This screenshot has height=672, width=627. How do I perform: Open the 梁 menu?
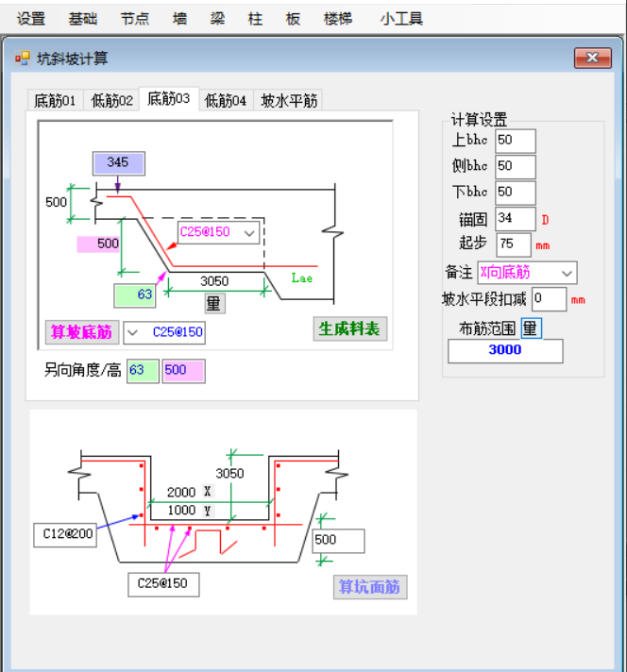(217, 19)
